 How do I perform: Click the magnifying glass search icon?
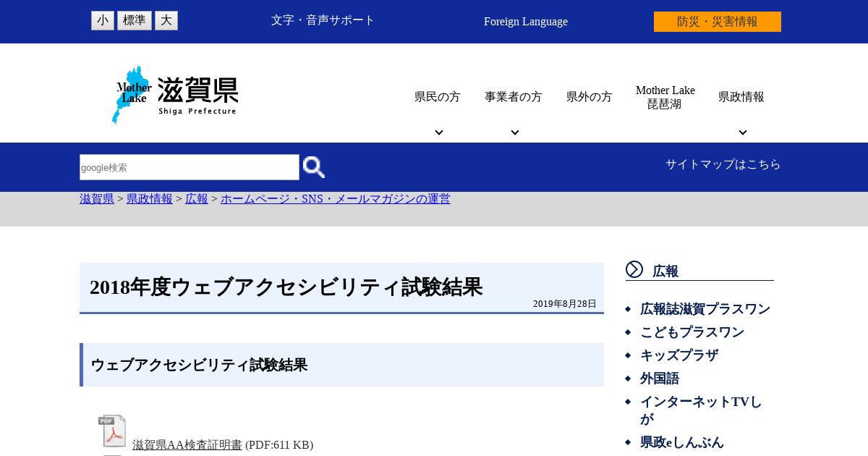point(314,167)
